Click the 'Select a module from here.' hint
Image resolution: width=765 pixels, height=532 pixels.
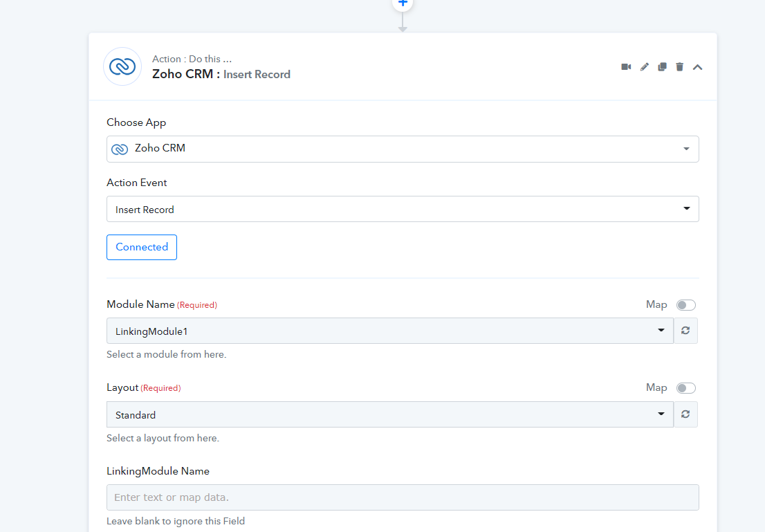167,354
